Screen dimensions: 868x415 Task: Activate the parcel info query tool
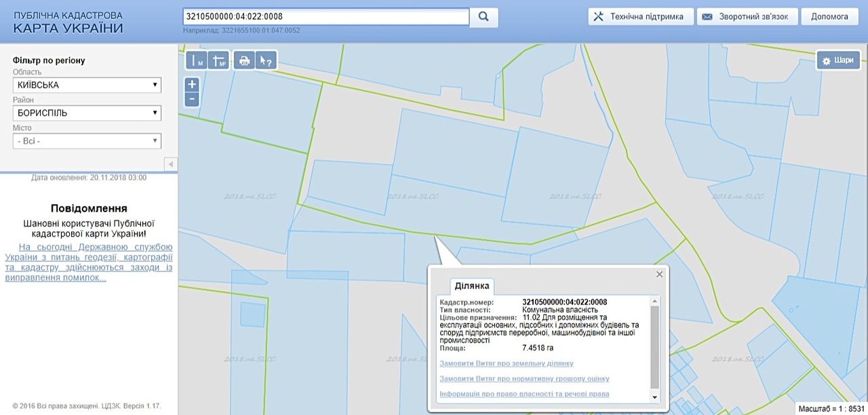[x=267, y=61]
